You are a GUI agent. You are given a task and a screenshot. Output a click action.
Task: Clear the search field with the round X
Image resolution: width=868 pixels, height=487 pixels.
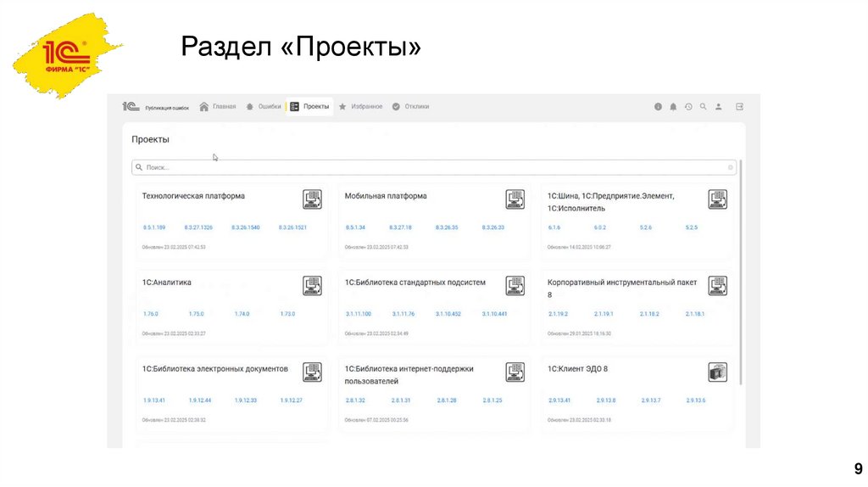pyautogui.click(x=730, y=167)
